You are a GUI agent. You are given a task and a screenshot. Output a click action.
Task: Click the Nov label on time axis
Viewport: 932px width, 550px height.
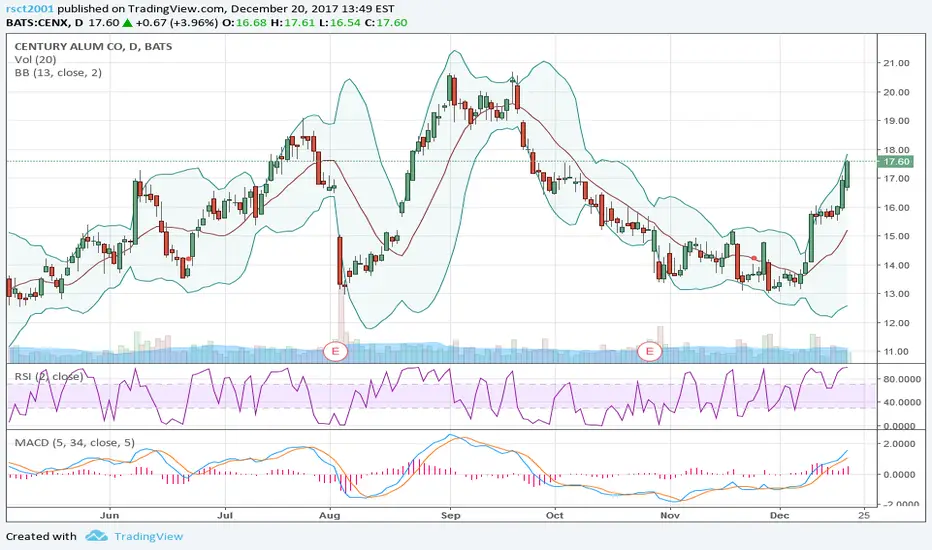click(x=670, y=516)
